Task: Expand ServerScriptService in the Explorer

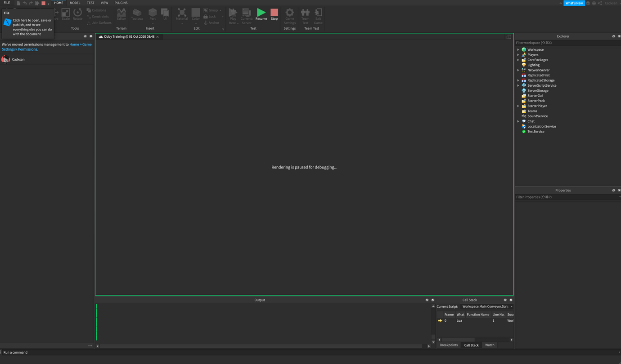Action: tap(518, 85)
